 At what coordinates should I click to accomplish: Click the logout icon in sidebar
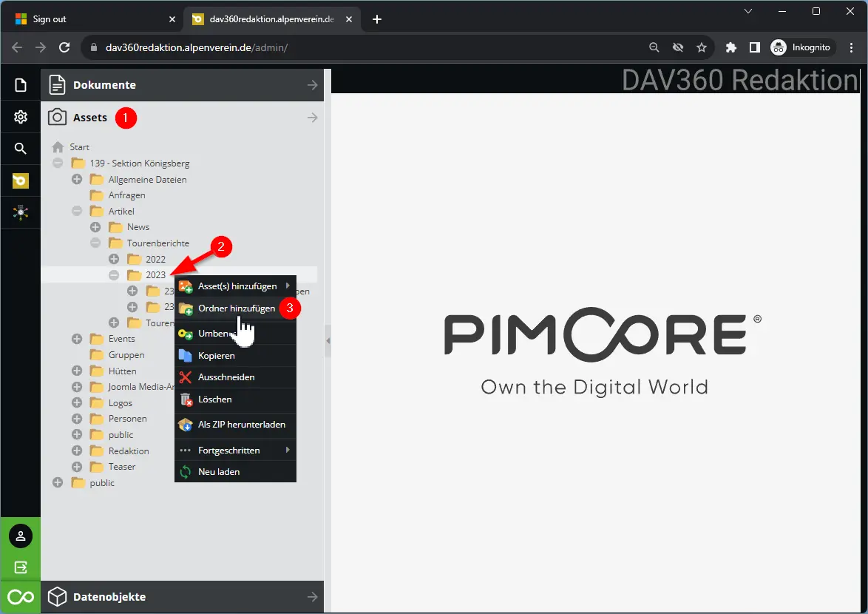click(20, 567)
